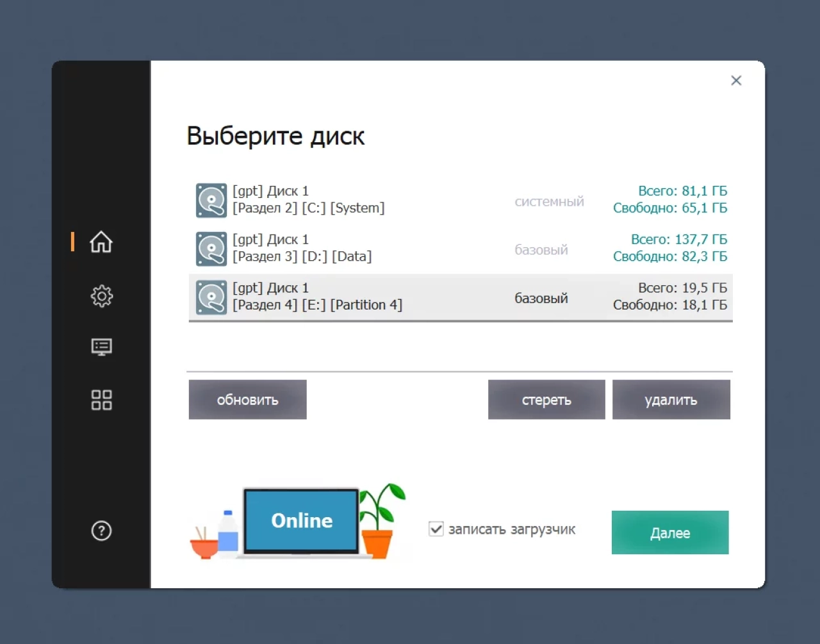Toggle the "записать загрузчик" checkbox

pyautogui.click(x=436, y=529)
